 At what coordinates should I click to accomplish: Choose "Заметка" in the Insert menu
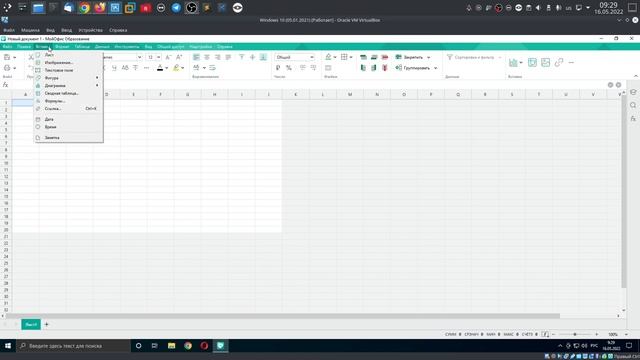point(52,138)
